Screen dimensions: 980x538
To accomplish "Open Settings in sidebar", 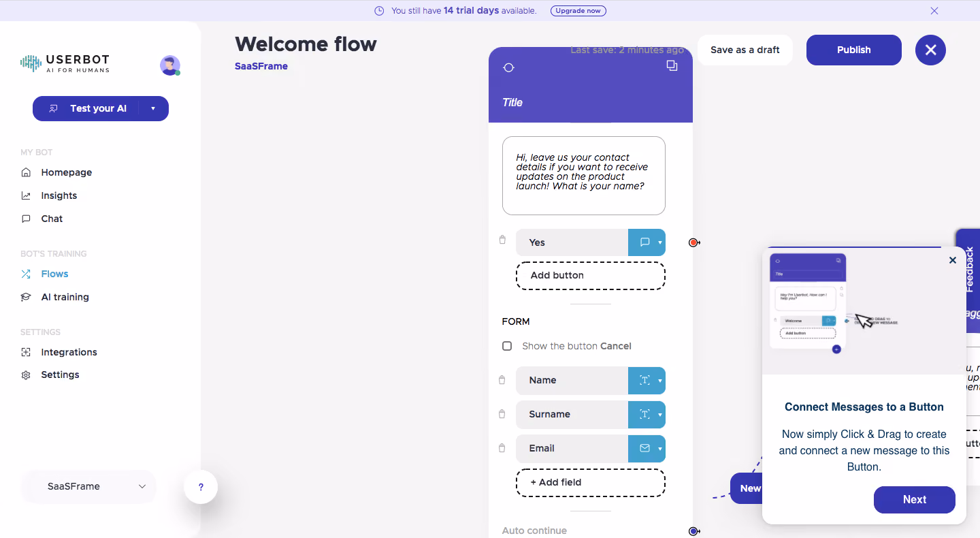I will (x=60, y=375).
